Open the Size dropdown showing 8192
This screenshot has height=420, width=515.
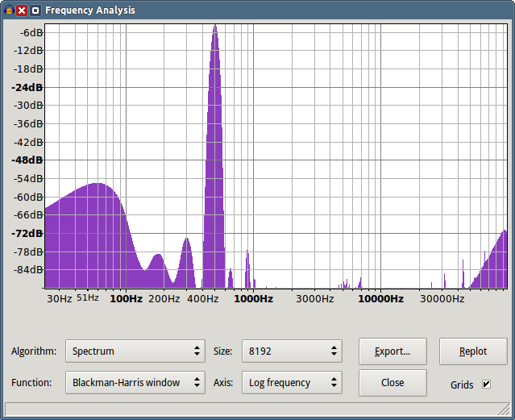click(x=292, y=351)
